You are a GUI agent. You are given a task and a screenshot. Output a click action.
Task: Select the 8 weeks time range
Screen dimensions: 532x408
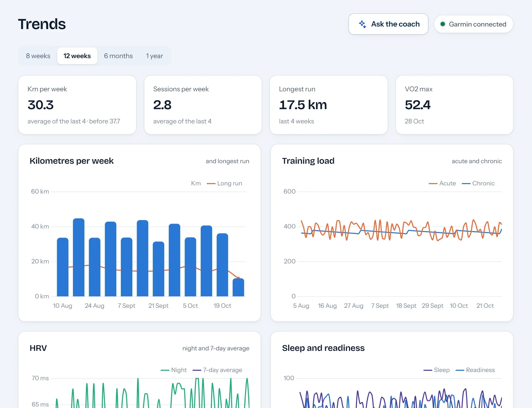[x=38, y=56]
